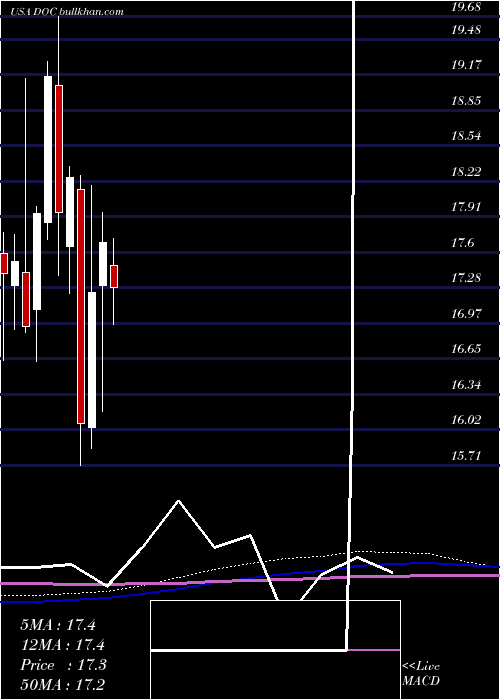Screen dimensions: 500x700
Task: Click the 18.54 price axis label
Action: [465, 136]
